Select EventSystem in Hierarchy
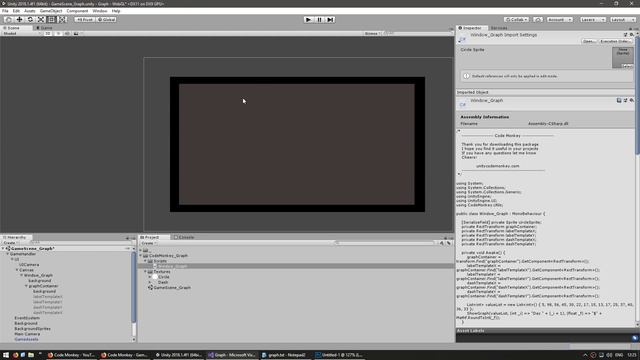 [27, 318]
